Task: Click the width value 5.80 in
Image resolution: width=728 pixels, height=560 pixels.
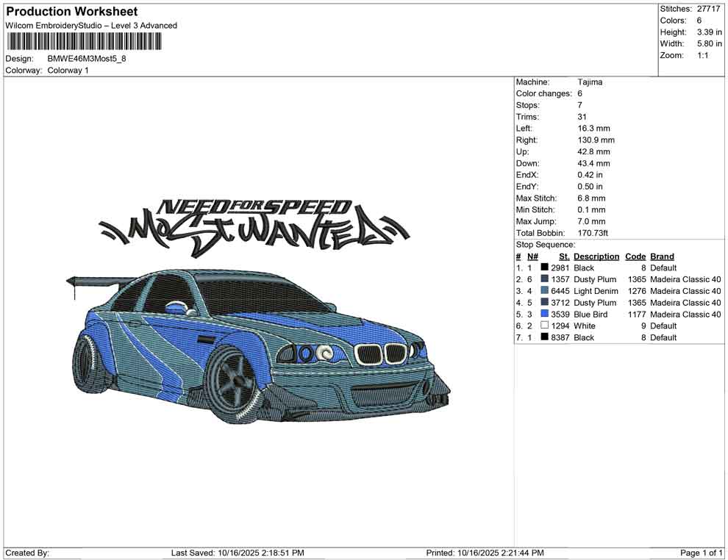Action: click(x=709, y=43)
